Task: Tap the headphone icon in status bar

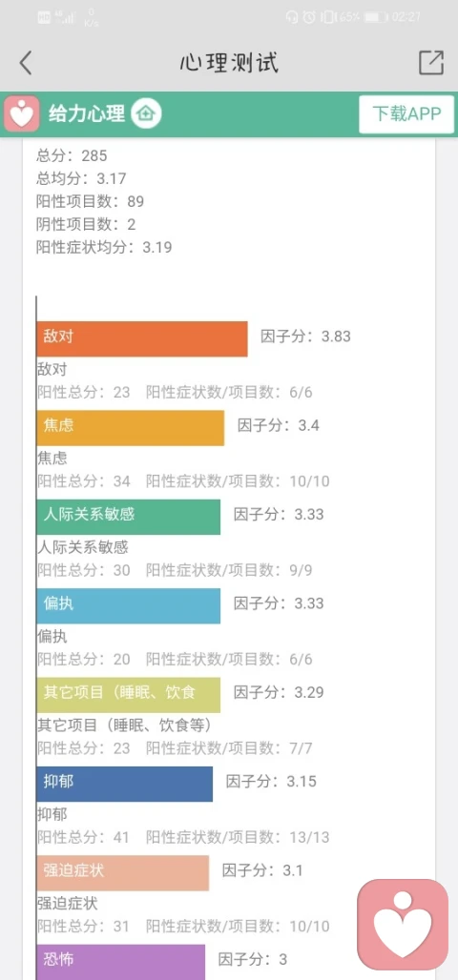Action: click(292, 17)
